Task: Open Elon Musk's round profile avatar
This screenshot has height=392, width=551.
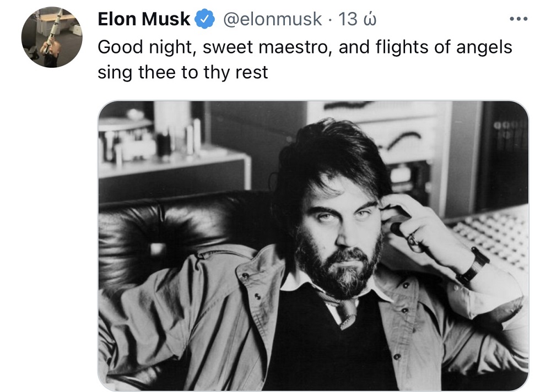Action: click(x=52, y=37)
